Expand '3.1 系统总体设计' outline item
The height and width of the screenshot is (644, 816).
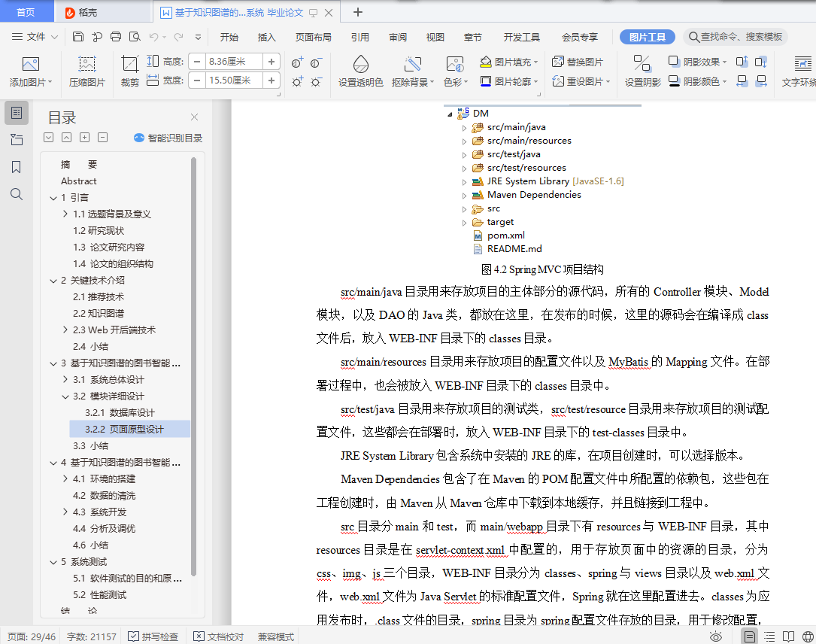[x=65, y=379]
